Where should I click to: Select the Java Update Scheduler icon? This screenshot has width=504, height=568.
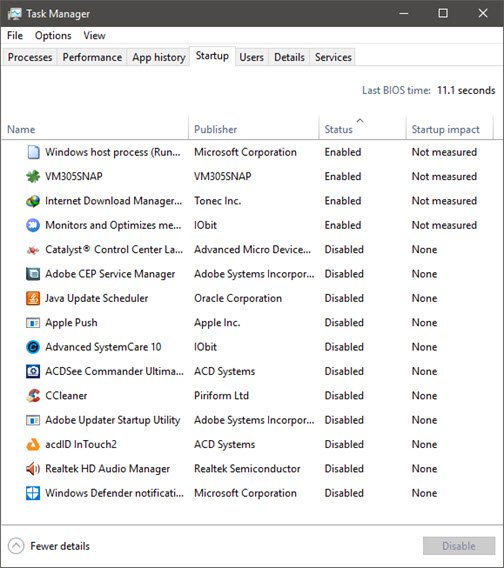point(33,298)
